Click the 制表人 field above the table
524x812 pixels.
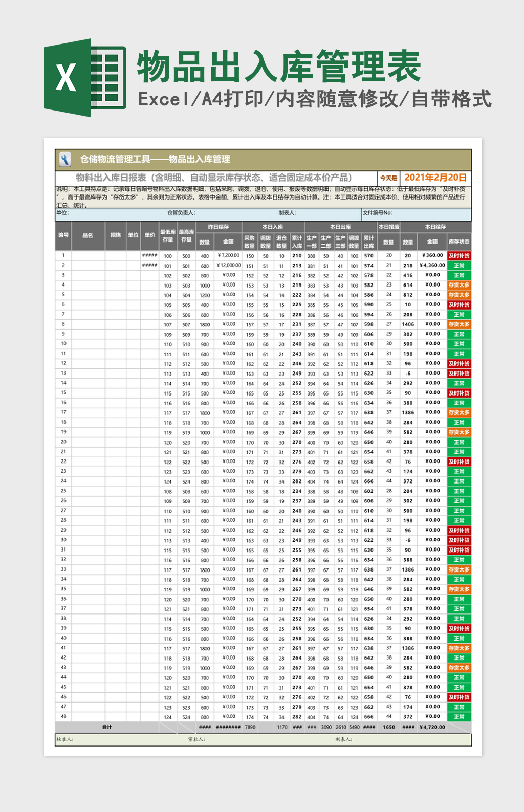tap(287, 213)
